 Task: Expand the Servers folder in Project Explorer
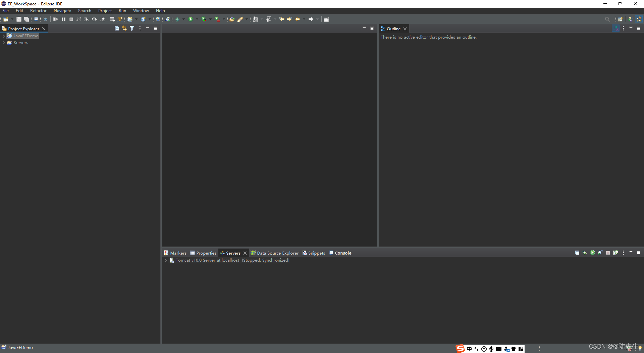[4, 43]
